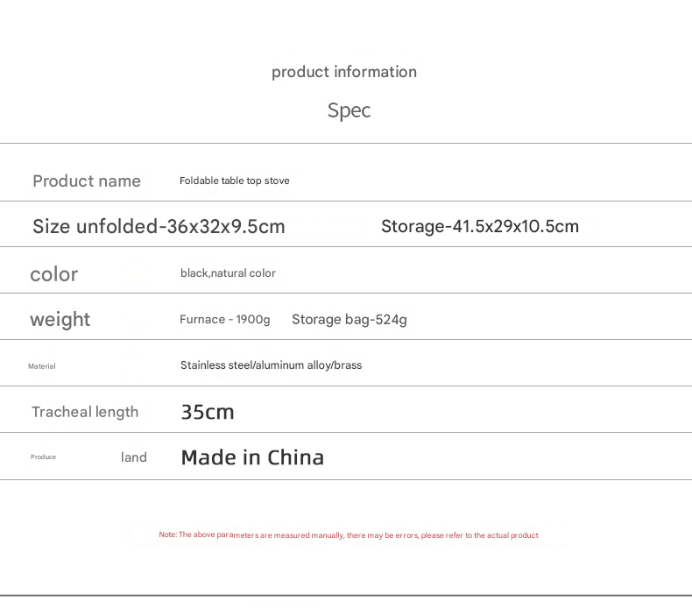The image size is (692, 616).
Task: Select the small 'Produce' label
Action: coord(43,457)
